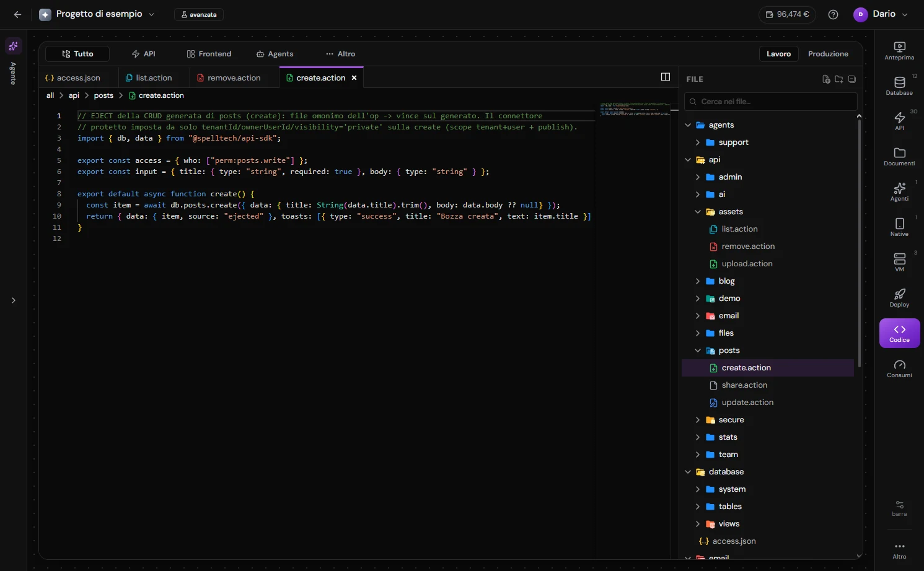Select the Tutto filter tab
This screenshot has height=571, width=924.
(x=77, y=54)
